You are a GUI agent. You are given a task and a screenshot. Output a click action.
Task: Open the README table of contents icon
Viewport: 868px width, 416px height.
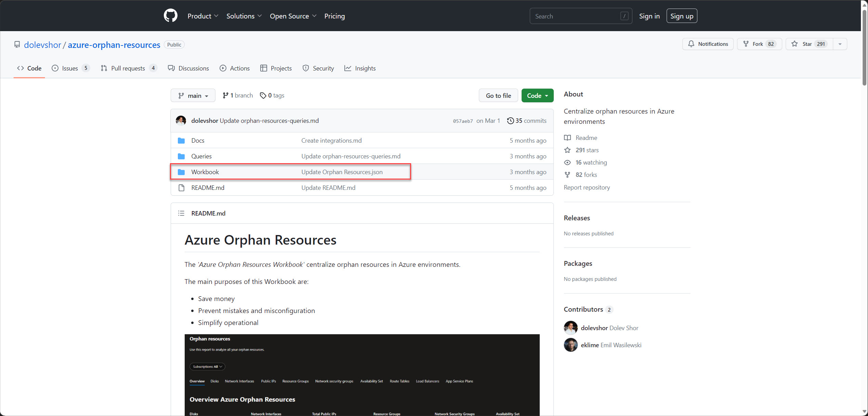[181, 213]
